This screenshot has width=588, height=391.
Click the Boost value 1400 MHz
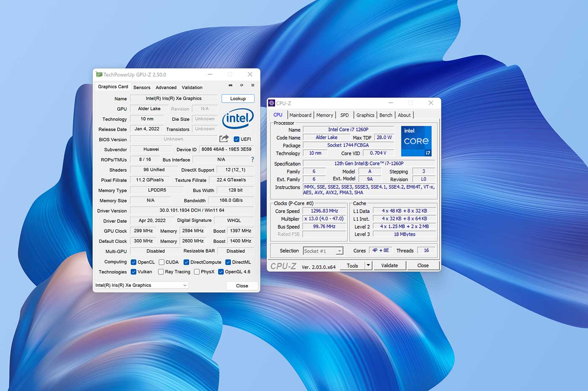(241, 241)
